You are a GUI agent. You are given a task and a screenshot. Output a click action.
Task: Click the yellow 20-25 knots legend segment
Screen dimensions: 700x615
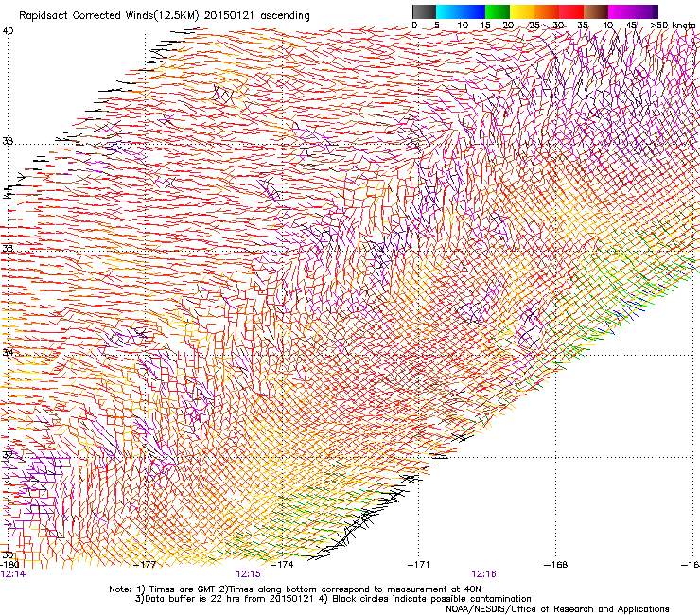522,11
